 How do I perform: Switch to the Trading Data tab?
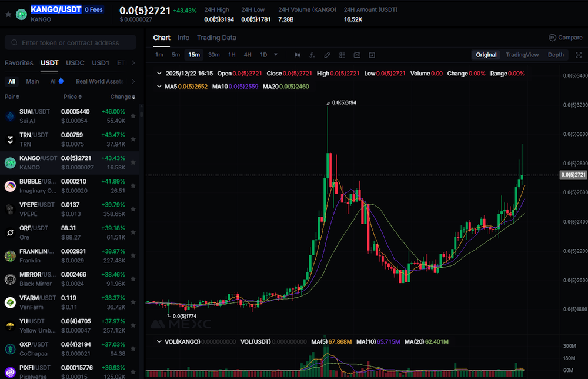216,38
